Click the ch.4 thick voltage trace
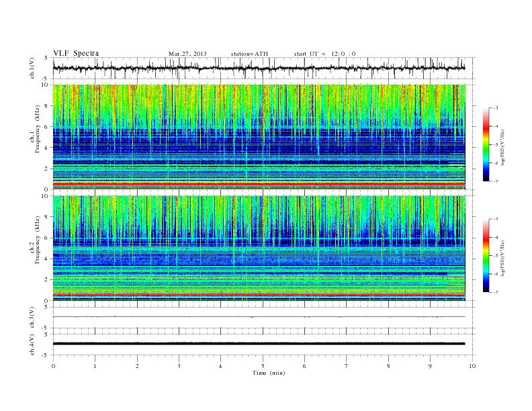Viewport: 532px width, 411px height. point(259,344)
